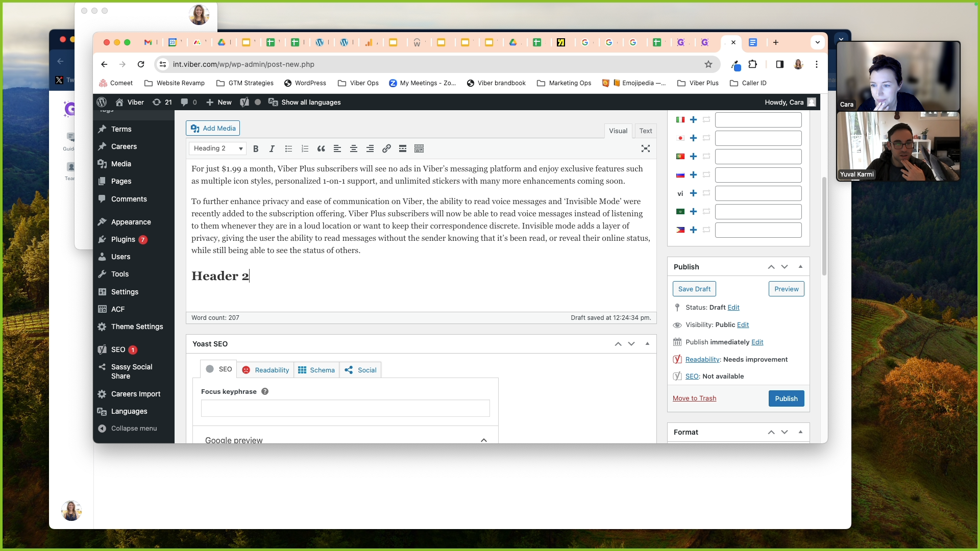Click the Move to Trash link

pyautogui.click(x=694, y=398)
